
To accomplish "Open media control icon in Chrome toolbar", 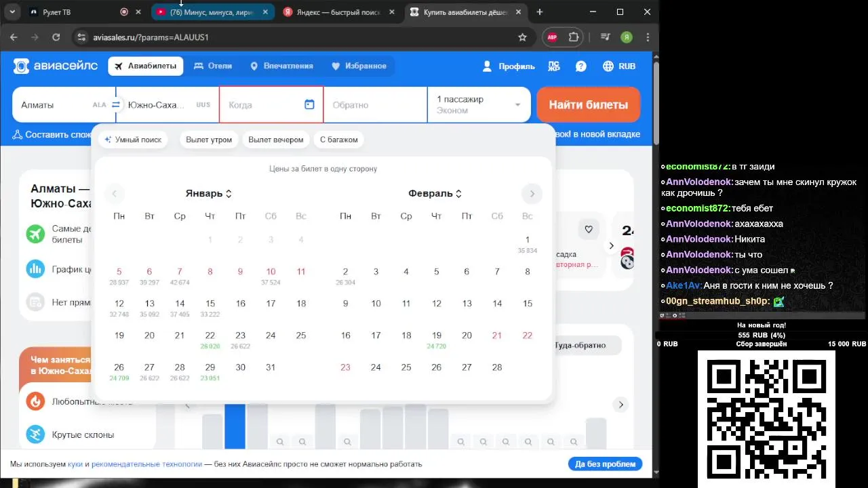I will [606, 37].
